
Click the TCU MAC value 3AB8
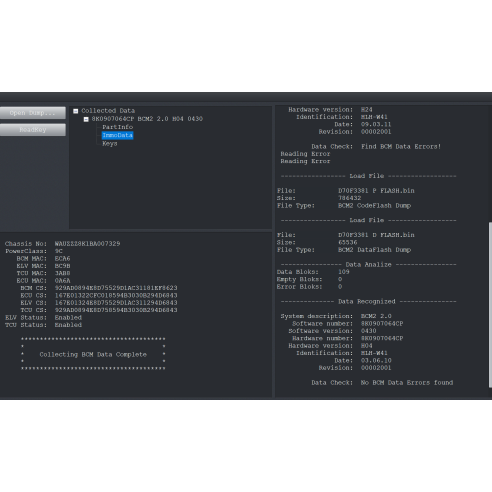click(62, 273)
